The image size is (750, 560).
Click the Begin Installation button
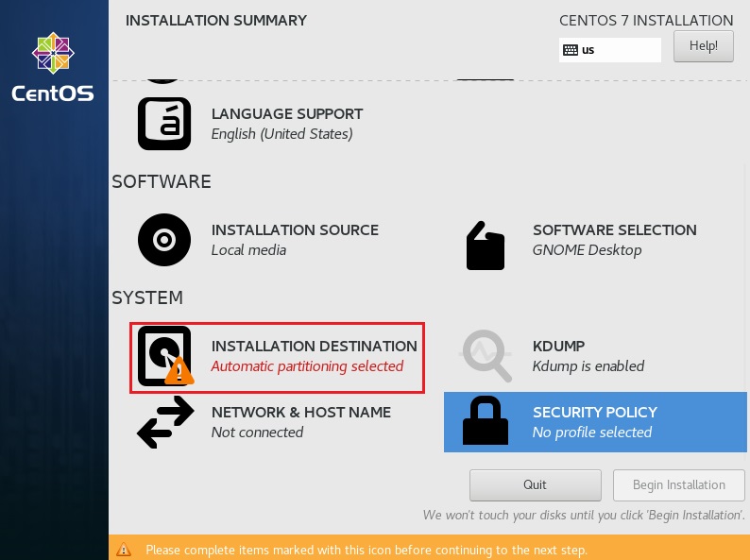tap(679, 484)
